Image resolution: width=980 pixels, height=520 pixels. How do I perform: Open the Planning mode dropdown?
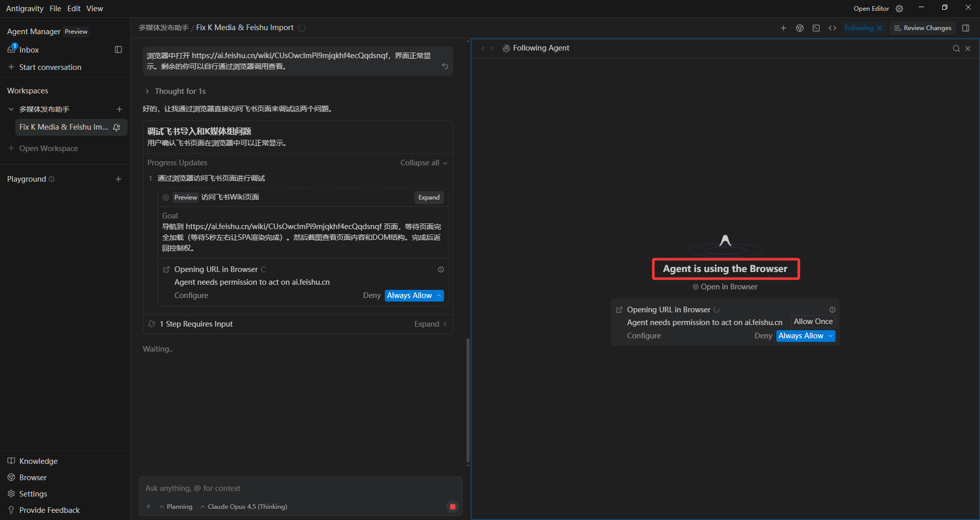(176, 507)
